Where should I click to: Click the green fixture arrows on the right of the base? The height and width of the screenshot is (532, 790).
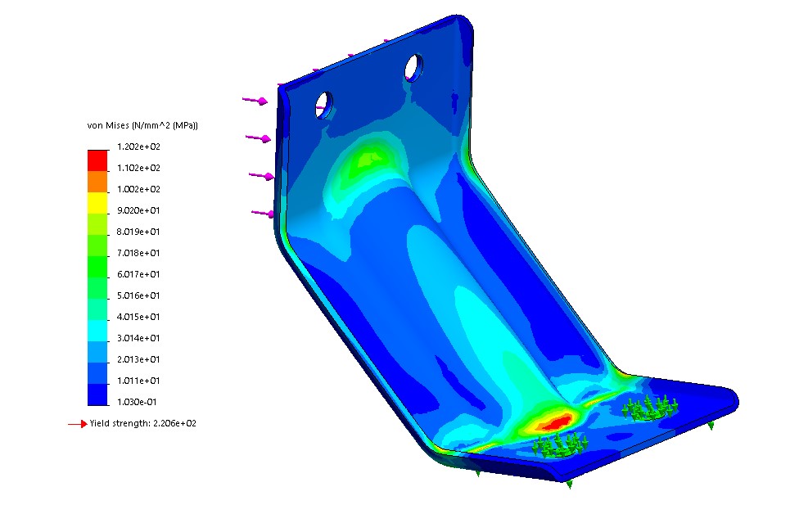click(x=650, y=407)
